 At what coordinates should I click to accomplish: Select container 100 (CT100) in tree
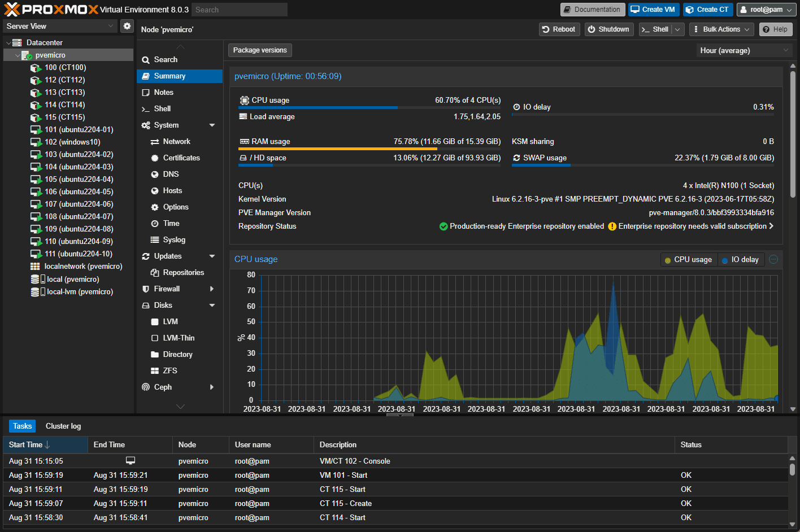[65, 67]
